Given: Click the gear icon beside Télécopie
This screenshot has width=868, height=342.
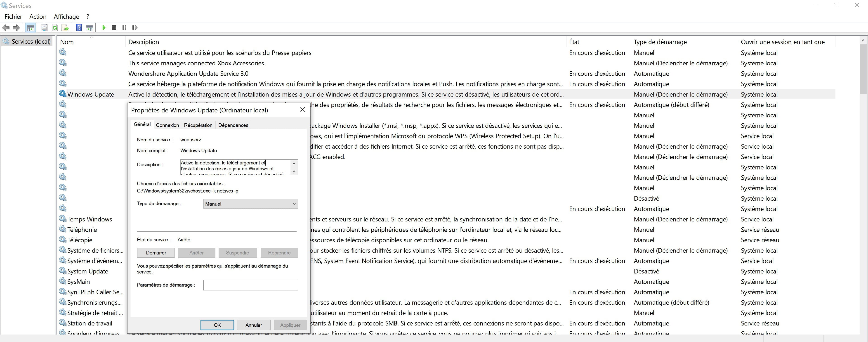Looking at the screenshot, I should pyautogui.click(x=63, y=240).
